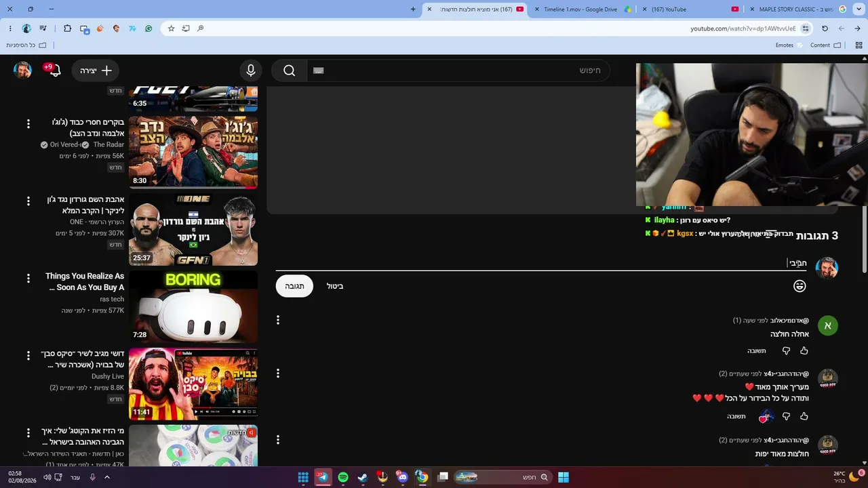Open action menu for comment 'מעריך אותך מאוד'
The width and height of the screenshot is (868, 488).
[x=278, y=373]
